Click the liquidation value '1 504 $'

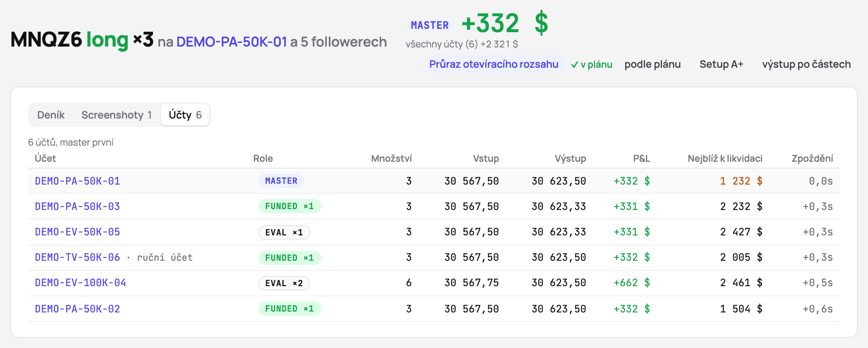[741, 309]
